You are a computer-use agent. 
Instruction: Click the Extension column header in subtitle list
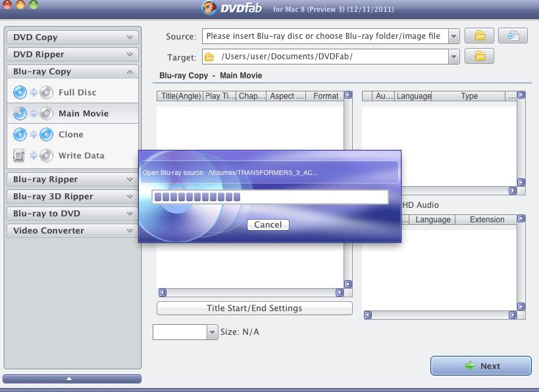[x=486, y=220]
